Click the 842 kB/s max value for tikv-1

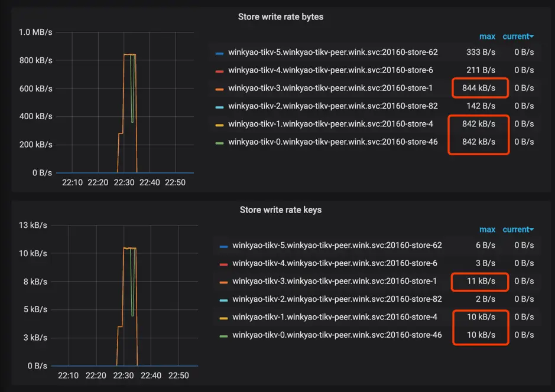(x=479, y=124)
